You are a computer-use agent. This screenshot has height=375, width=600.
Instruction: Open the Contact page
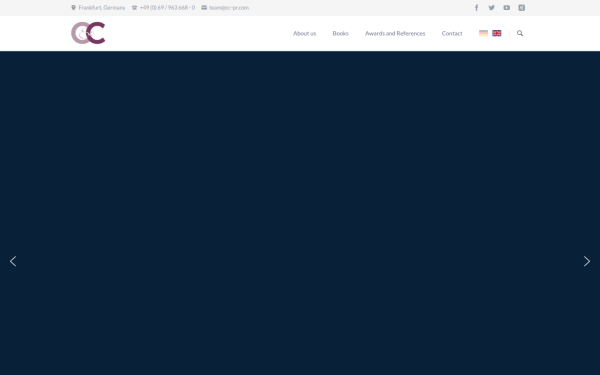click(x=452, y=34)
